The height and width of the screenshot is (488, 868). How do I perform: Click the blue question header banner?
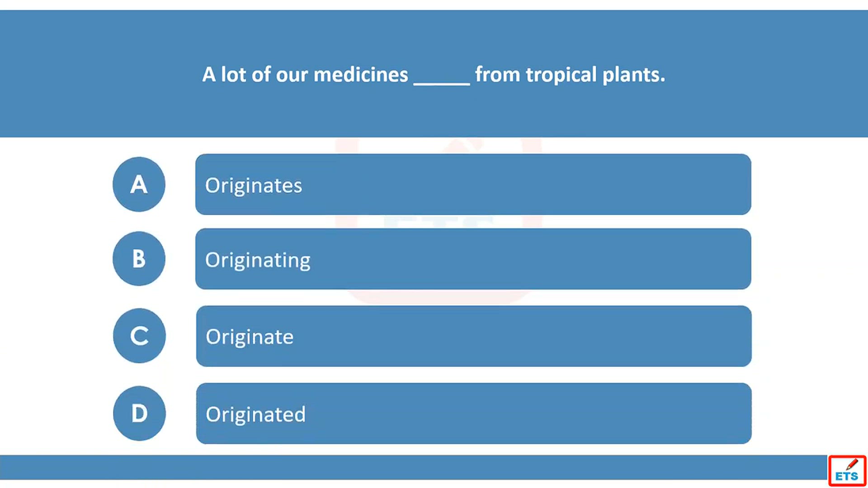pyautogui.click(x=434, y=74)
